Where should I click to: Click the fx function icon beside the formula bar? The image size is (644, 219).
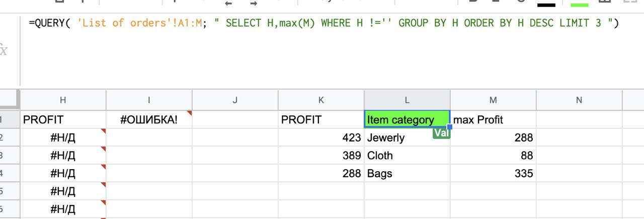pyautogui.click(x=4, y=50)
